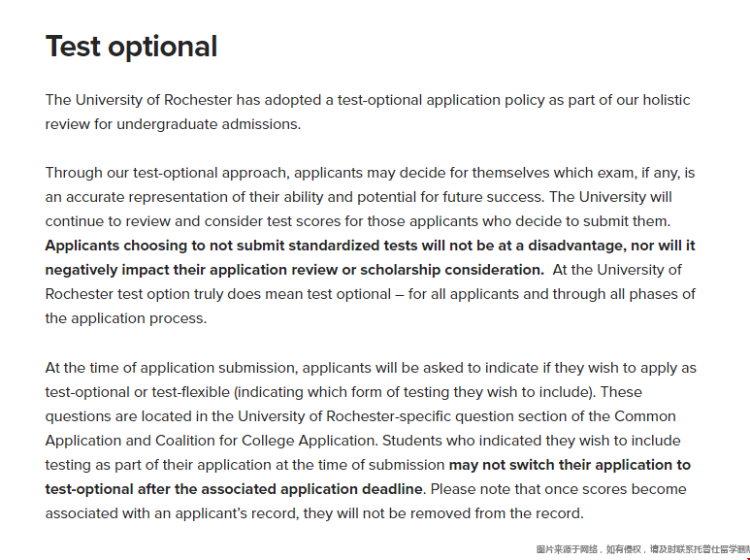Image resolution: width=750 pixels, height=560 pixels.
Task: Click bold phrase "test-optional after the associated application deadline"
Action: (234, 489)
